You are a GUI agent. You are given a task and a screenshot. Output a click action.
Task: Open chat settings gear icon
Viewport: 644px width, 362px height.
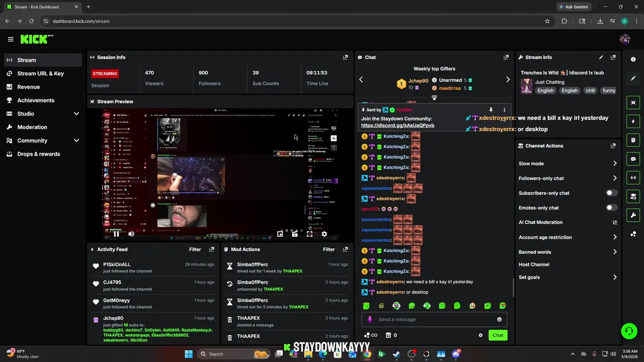point(480,335)
